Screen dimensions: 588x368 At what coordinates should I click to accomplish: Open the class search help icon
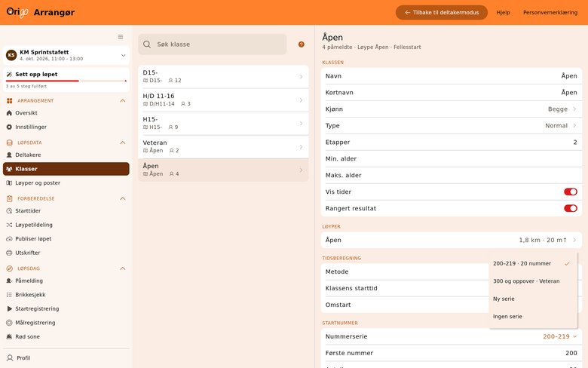(x=301, y=44)
